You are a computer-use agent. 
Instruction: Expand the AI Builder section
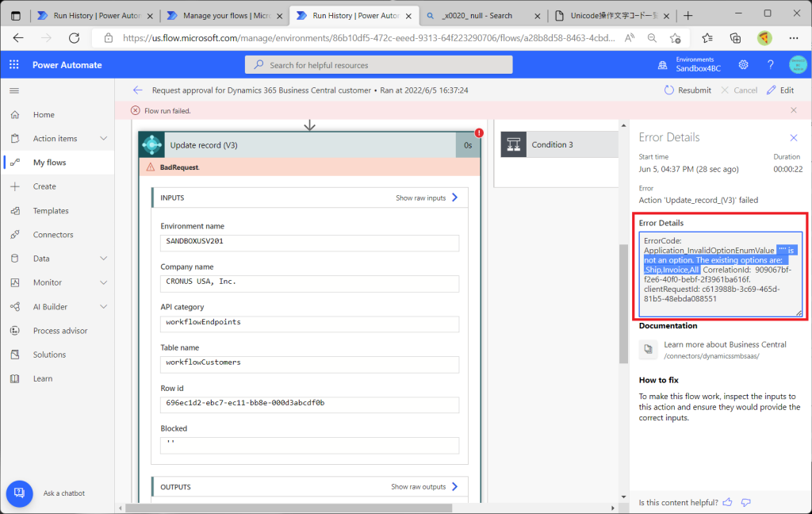coord(103,307)
